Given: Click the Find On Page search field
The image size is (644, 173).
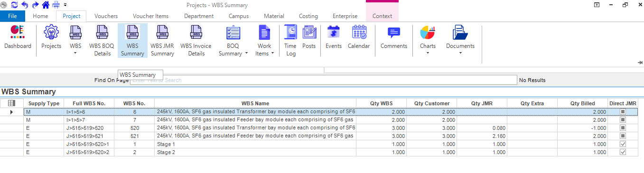Looking at the screenshot, I should coord(324,80).
